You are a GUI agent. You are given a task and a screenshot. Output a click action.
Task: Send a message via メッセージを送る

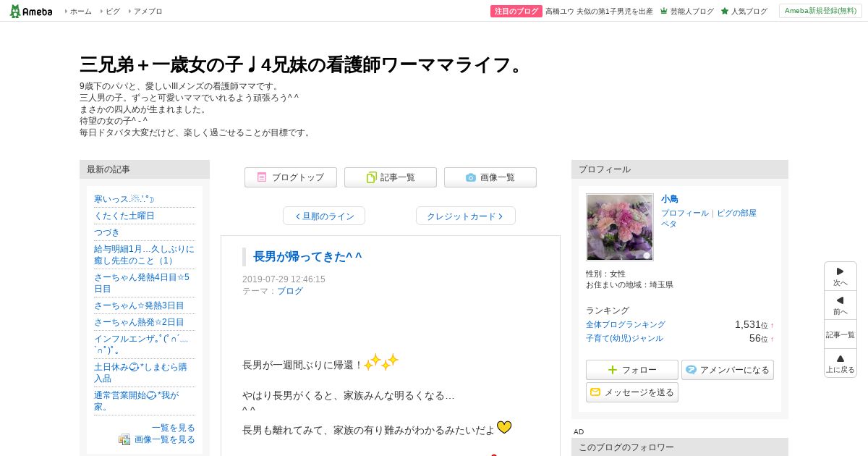[x=632, y=392]
